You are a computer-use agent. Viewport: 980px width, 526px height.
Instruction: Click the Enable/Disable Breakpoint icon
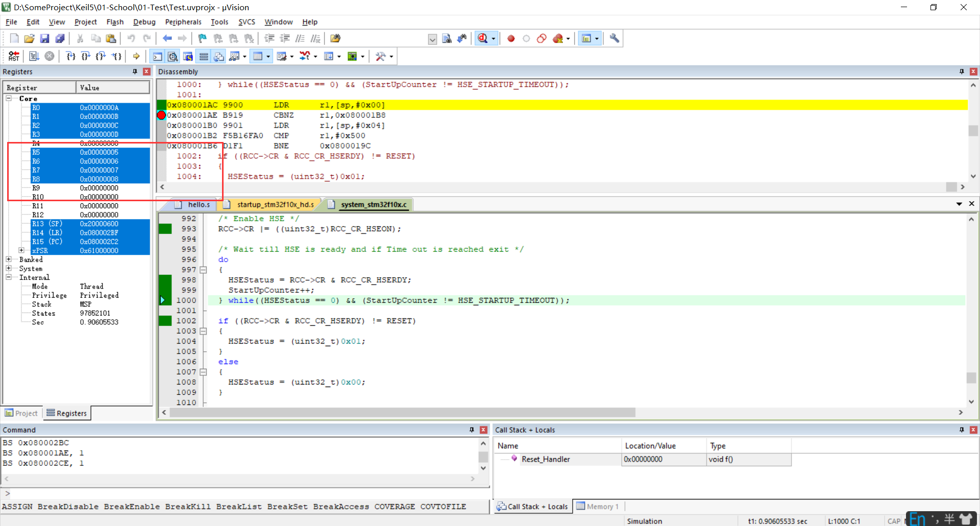526,38
